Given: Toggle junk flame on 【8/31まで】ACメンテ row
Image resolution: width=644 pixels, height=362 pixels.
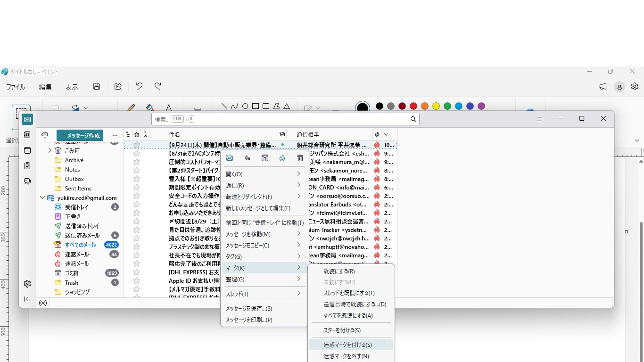Looking at the screenshot, I should (377, 154).
